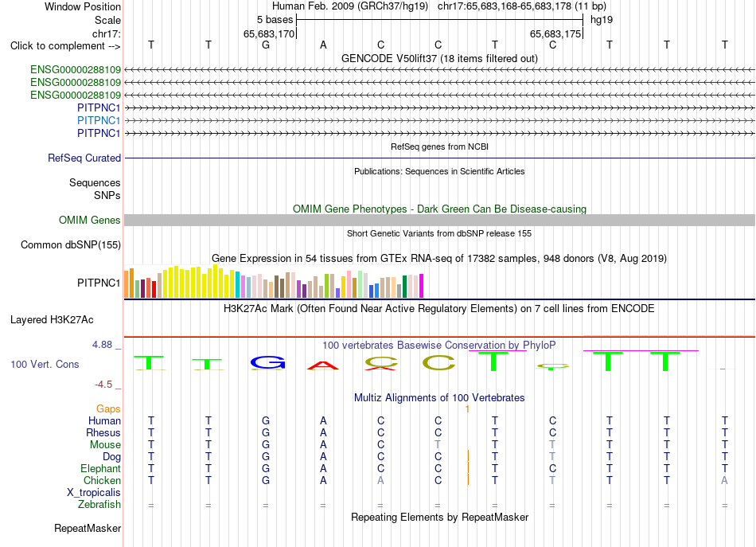Click the '65,683,170' position marker
The height and width of the screenshot is (547, 756).
point(268,33)
